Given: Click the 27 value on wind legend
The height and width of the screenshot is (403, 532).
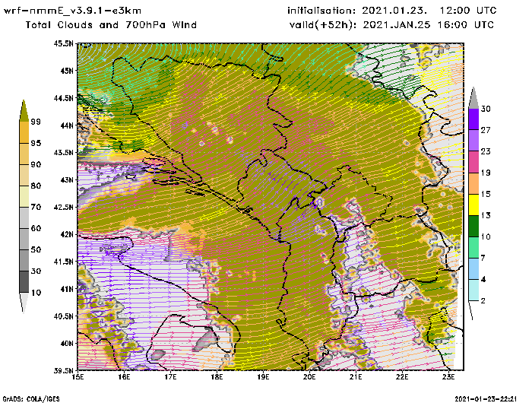Looking at the screenshot, I should pyautogui.click(x=486, y=130).
